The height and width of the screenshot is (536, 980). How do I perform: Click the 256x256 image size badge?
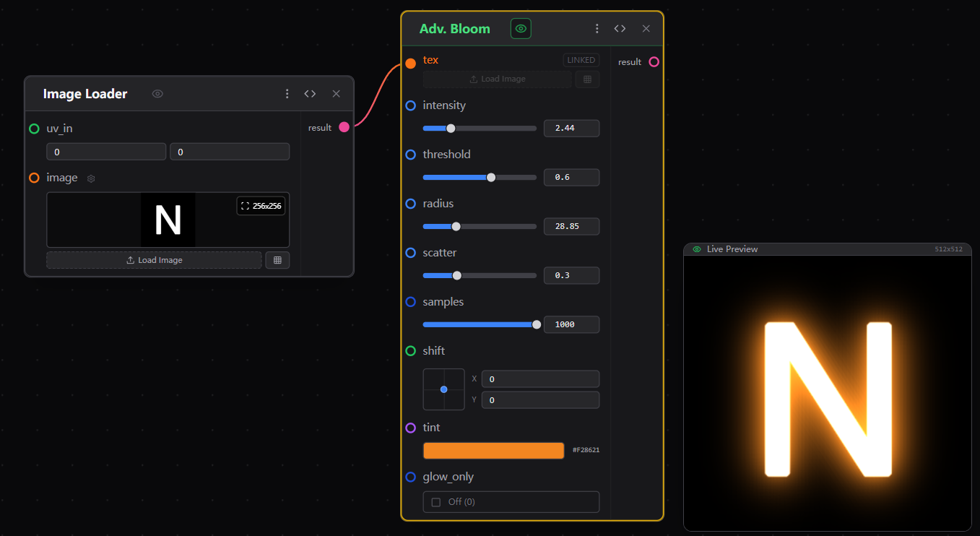(x=261, y=206)
